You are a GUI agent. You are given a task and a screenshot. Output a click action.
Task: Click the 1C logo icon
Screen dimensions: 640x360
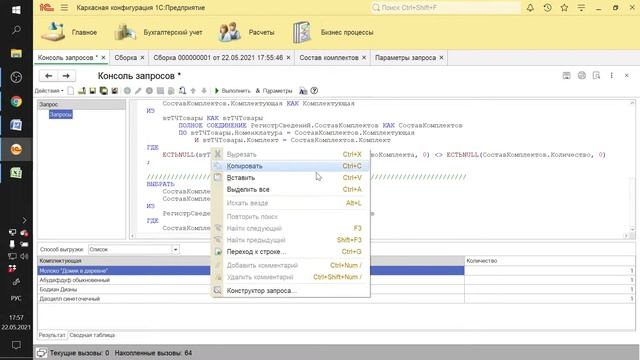[47, 8]
